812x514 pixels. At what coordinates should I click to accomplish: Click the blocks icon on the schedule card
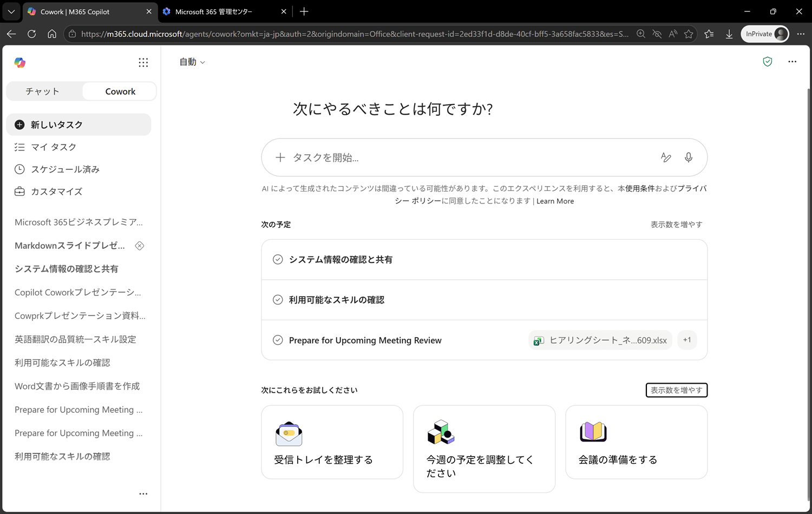(441, 432)
